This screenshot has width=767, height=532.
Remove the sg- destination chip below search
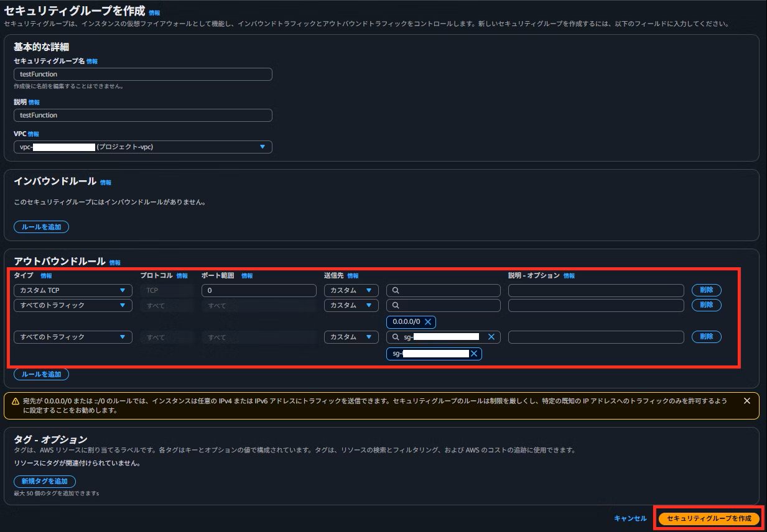[474, 354]
